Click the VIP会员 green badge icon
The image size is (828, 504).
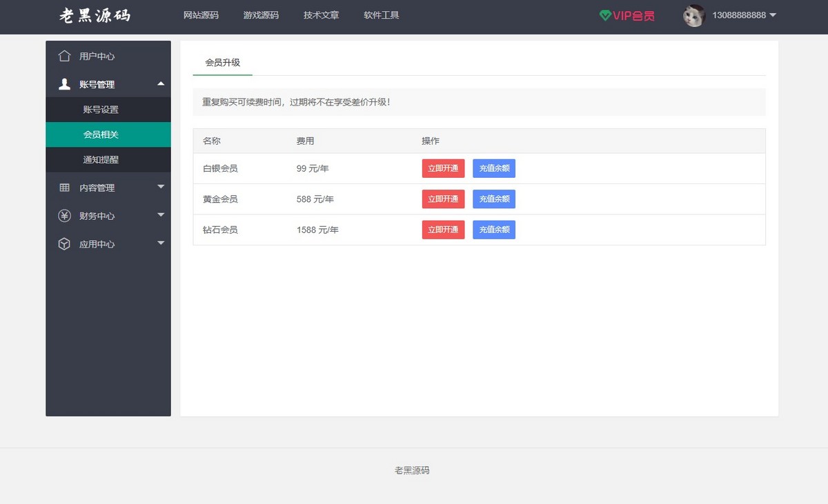pos(605,17)
